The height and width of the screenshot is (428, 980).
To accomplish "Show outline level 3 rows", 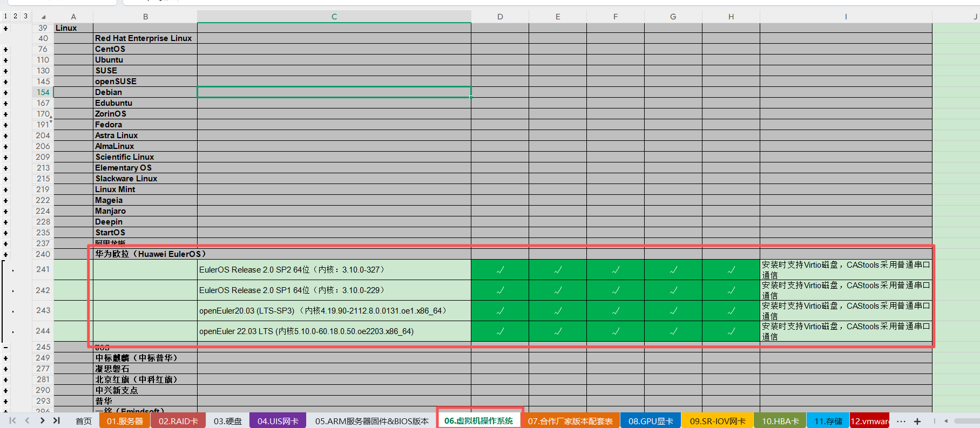I will click(x=25, y=16).
